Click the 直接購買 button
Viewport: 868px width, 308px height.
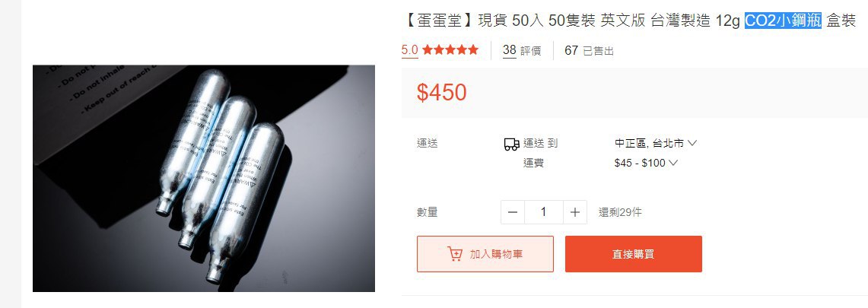633,254
